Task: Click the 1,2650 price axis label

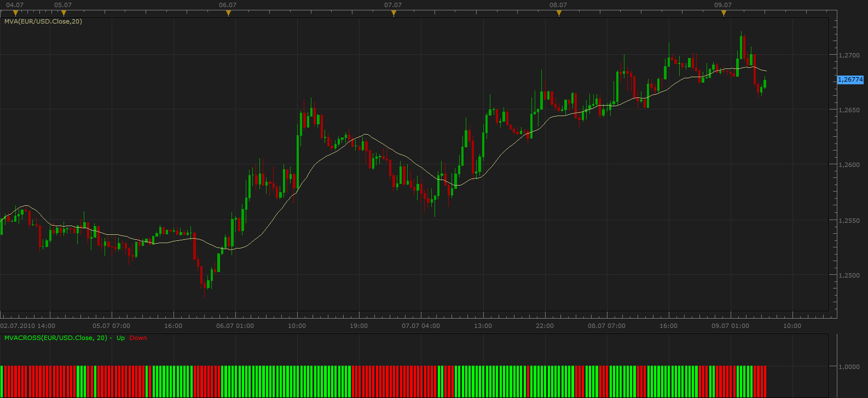Action: pos(849,110)
